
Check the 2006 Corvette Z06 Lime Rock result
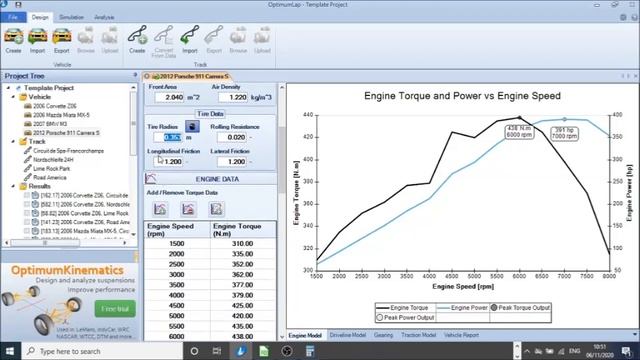[x=27, y=213]
